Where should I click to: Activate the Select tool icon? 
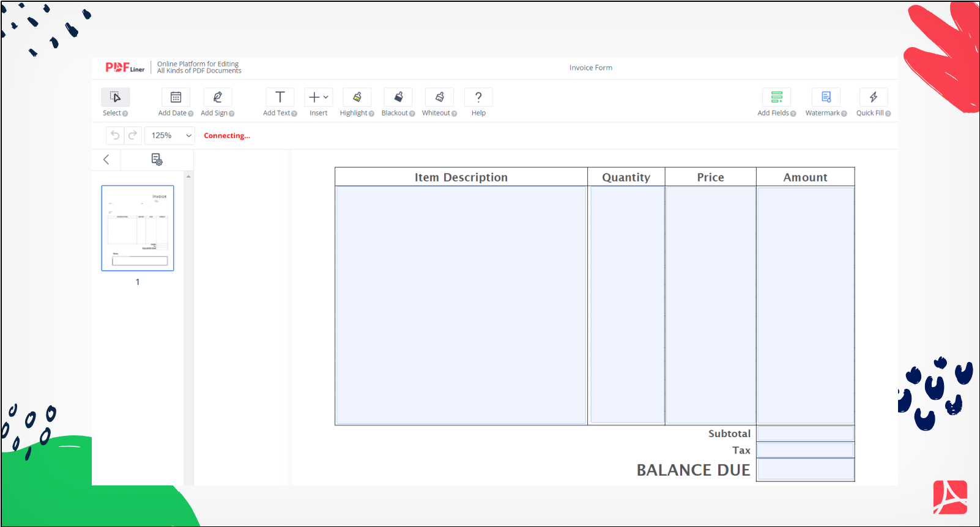[x=115, y=97]
